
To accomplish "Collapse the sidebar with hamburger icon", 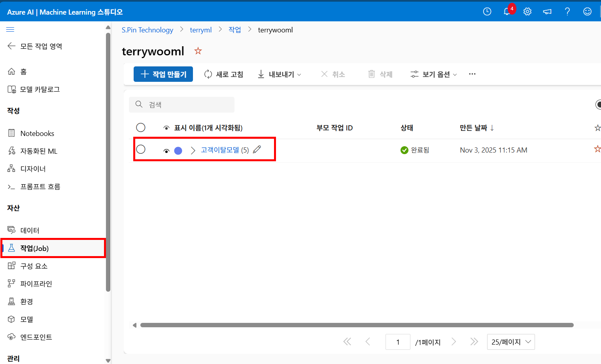I will click(10, 29).
